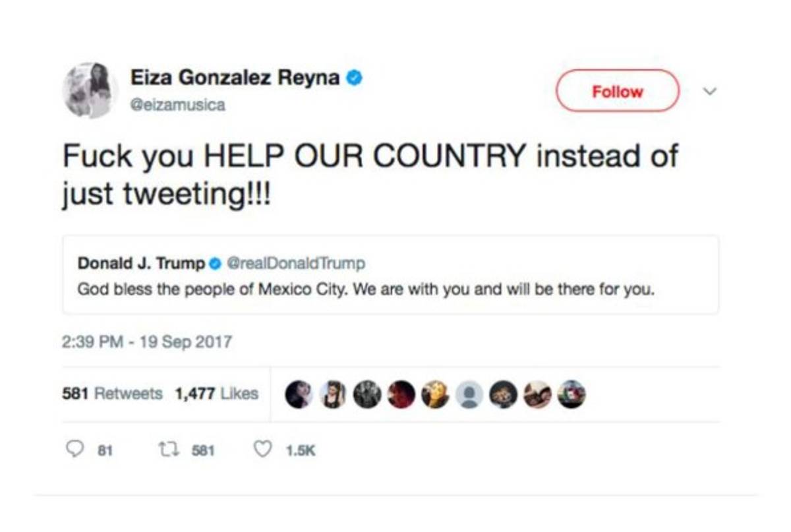Expand tweet options chevron next to Follow
This screenshot has width=791, height=532.
pos(709,91)
